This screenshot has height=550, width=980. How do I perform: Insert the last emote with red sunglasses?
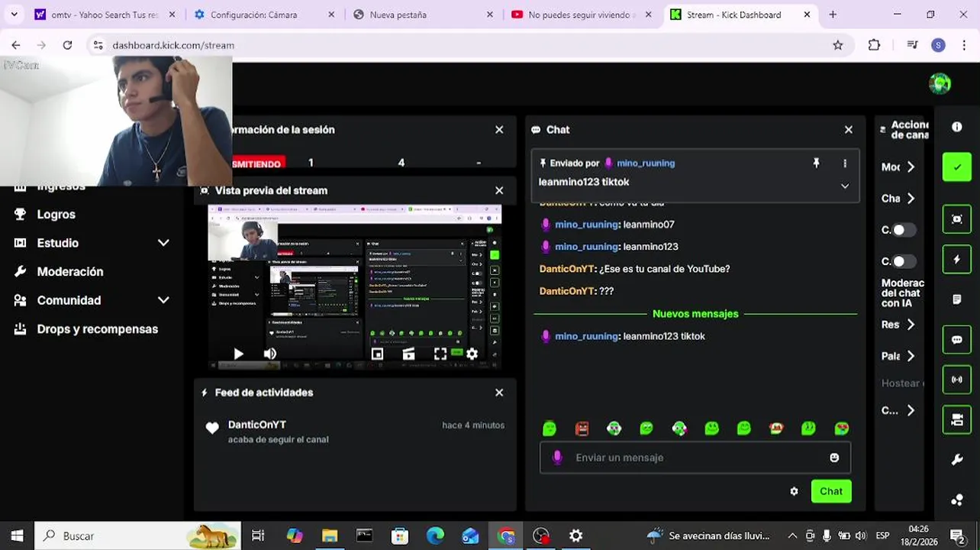coord(842,429)
